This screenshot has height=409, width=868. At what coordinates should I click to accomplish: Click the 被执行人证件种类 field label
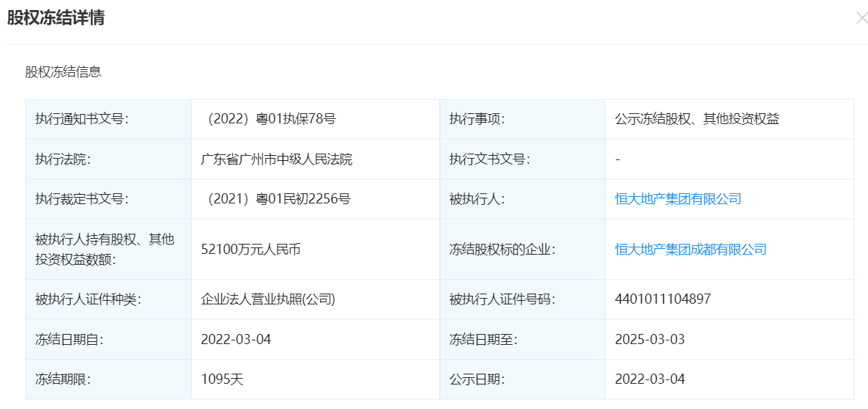(88, 299)
